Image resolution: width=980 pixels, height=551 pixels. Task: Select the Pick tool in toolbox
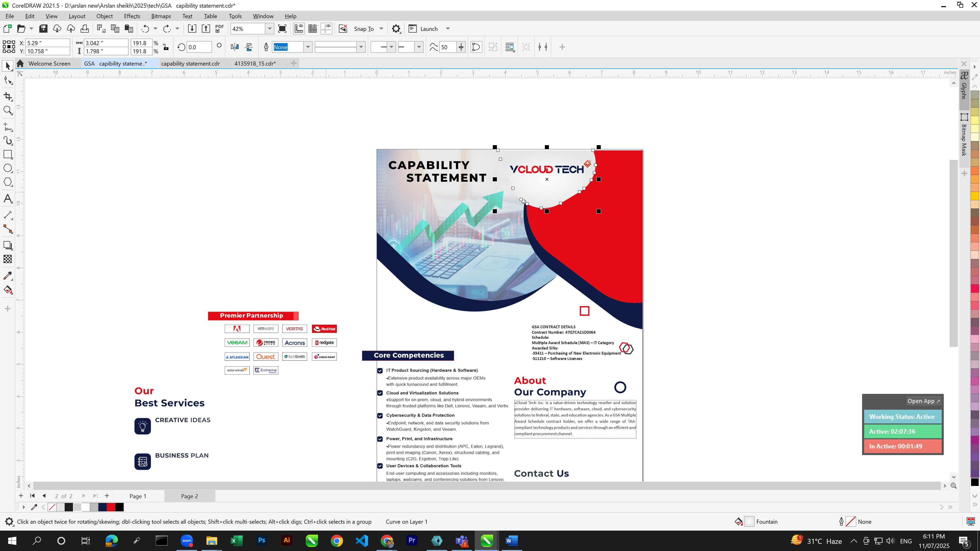coord(8,66)
